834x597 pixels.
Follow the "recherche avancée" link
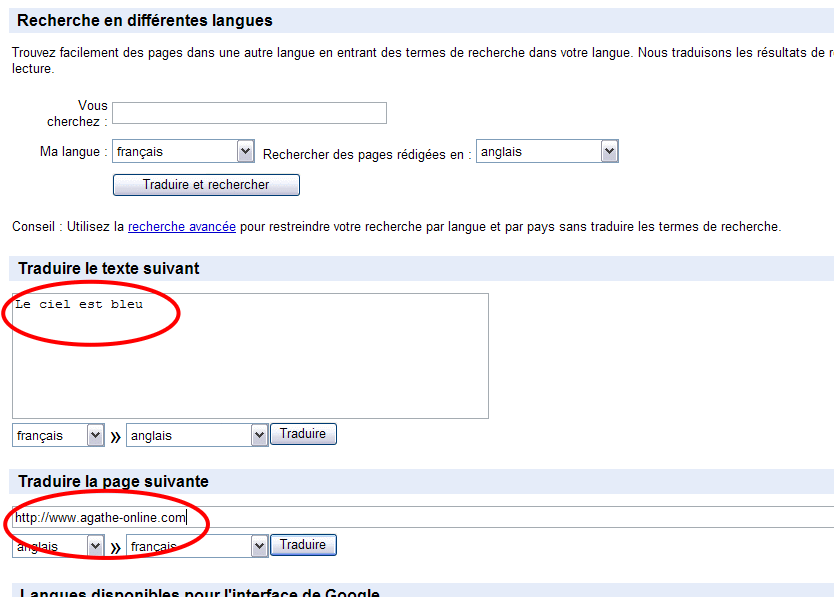pos(181,227)
